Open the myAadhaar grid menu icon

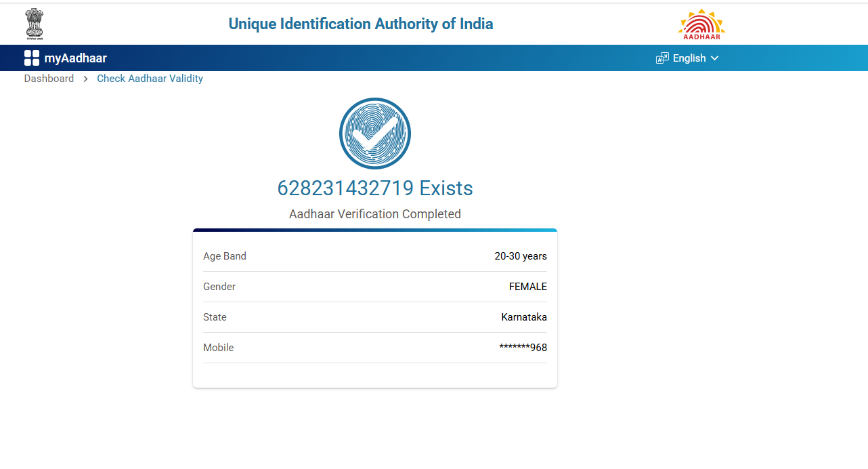coord(32,58)
